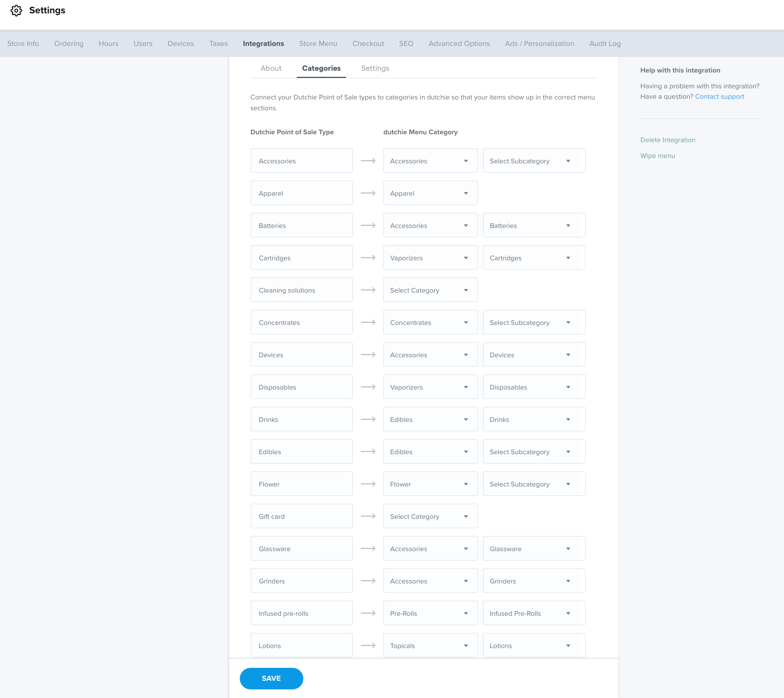Click the Apparel point of sale field
The image size is (784, 698).
coord(302,193)
